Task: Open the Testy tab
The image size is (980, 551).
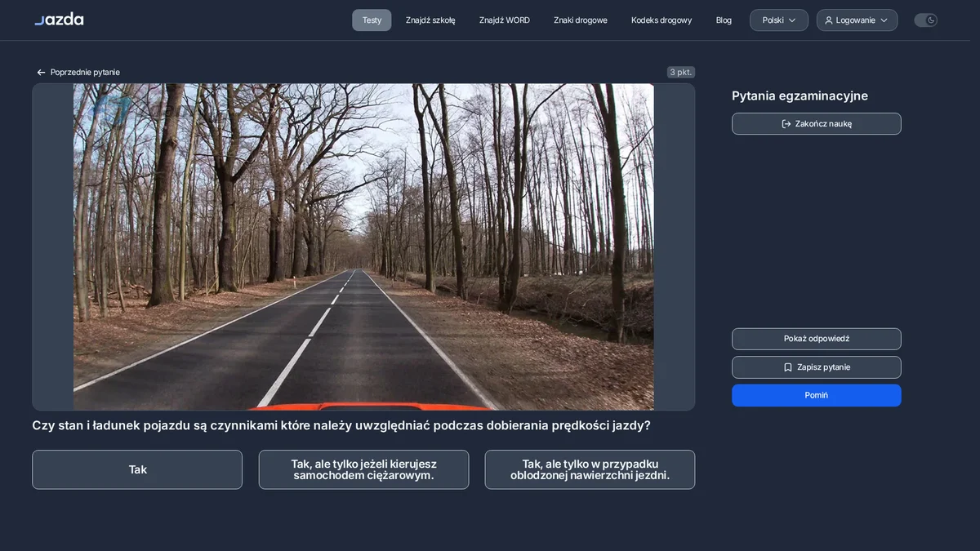Action: 372,20
